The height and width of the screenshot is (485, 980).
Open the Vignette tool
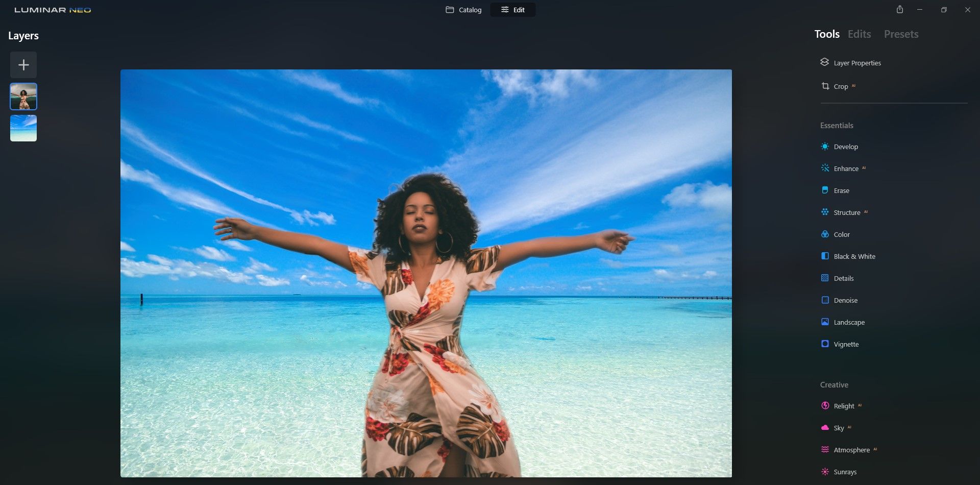point(840,344)
